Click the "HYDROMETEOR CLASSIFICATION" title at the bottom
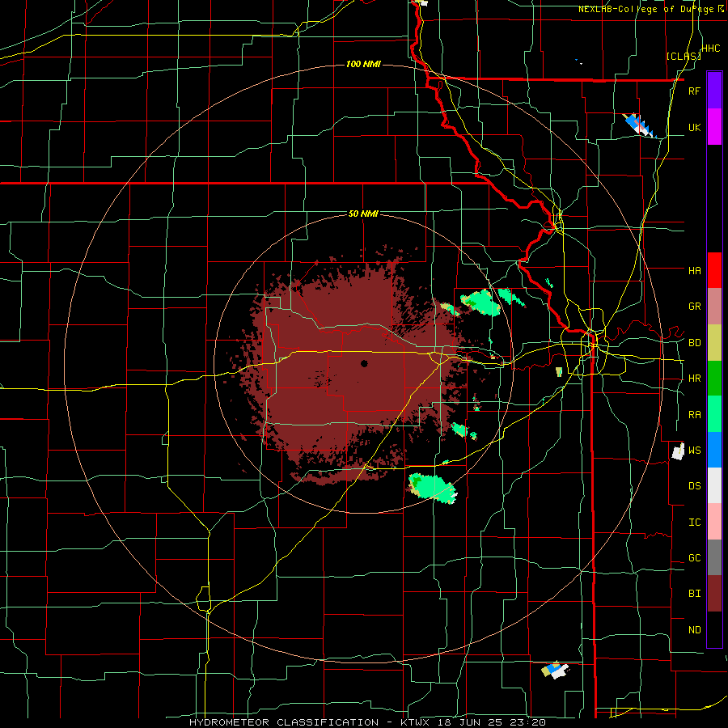Screen dimensions: 728x728 284,722
